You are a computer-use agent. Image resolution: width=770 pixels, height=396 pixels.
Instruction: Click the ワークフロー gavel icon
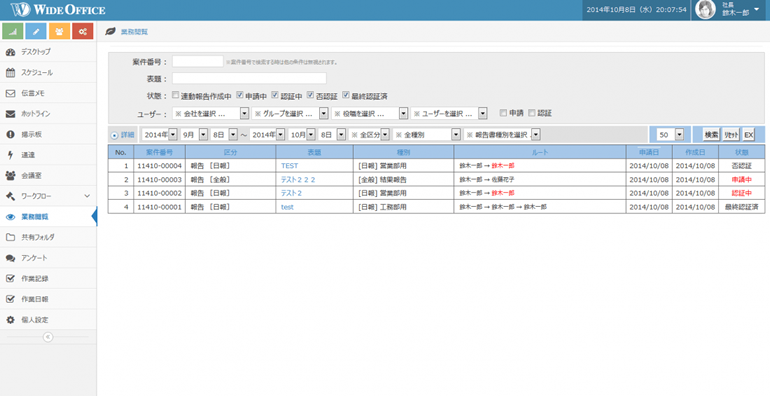pyautogui.click(x=10, y=196)
